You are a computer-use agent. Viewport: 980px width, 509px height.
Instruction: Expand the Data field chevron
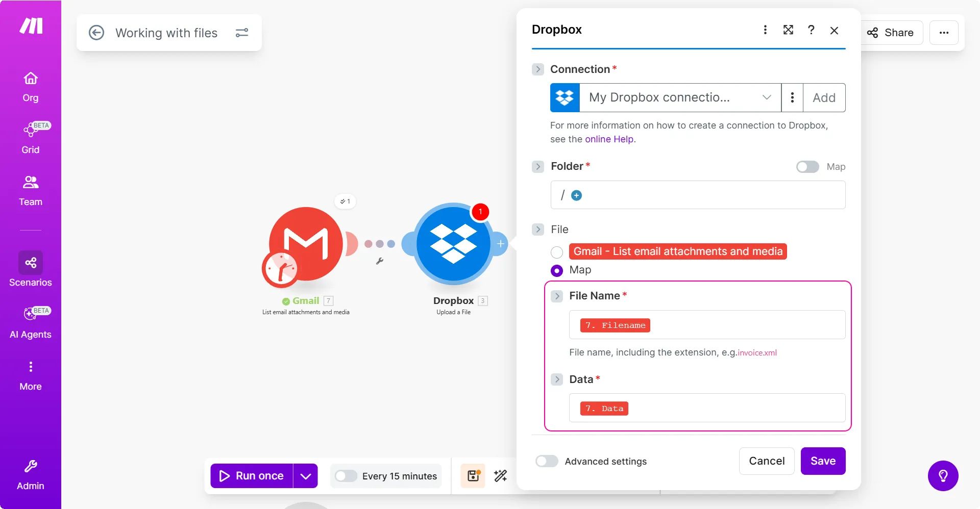pos(557,379)
